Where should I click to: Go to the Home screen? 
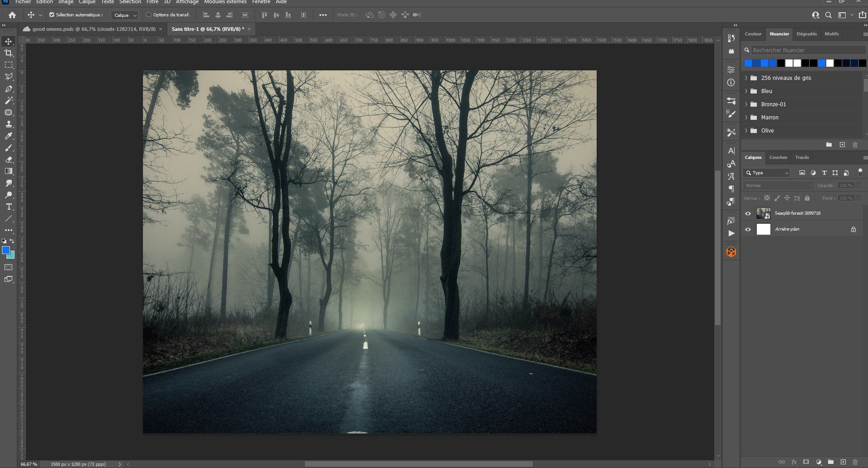pyautogui.click(x=12, y=15)
